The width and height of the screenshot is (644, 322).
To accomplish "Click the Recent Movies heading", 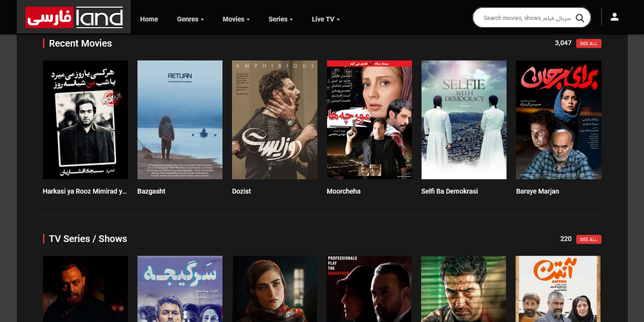I will [80, 44].
